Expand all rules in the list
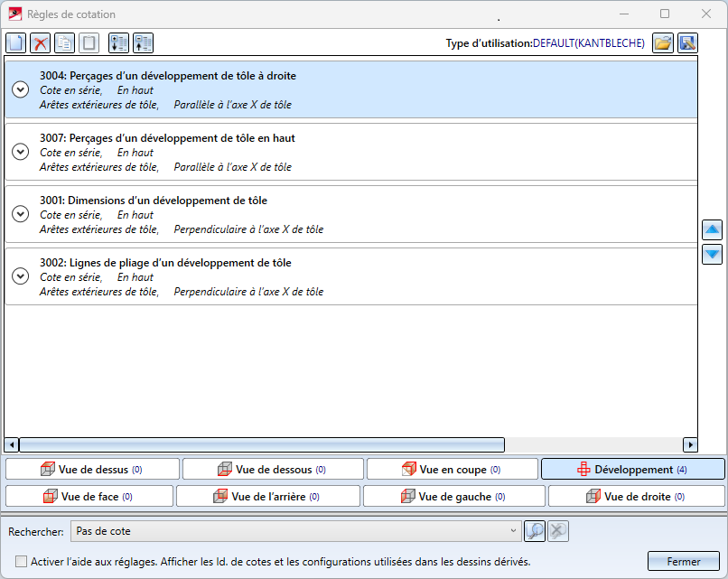 pyautogui.click(x=119, y=43)
